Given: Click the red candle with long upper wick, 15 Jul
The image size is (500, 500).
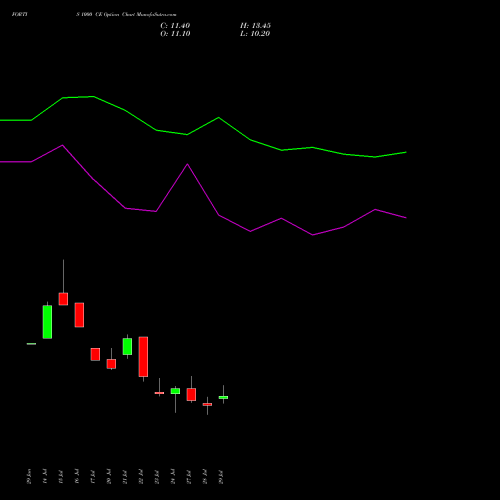Looking at the screenshot, I should coord(63,299).
